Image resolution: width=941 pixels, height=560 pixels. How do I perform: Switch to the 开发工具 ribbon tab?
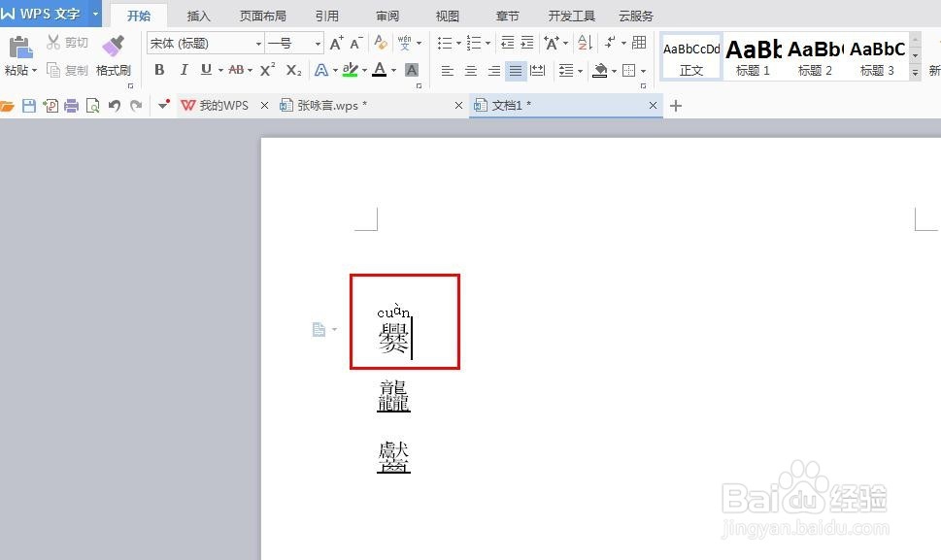coord(571,16)
